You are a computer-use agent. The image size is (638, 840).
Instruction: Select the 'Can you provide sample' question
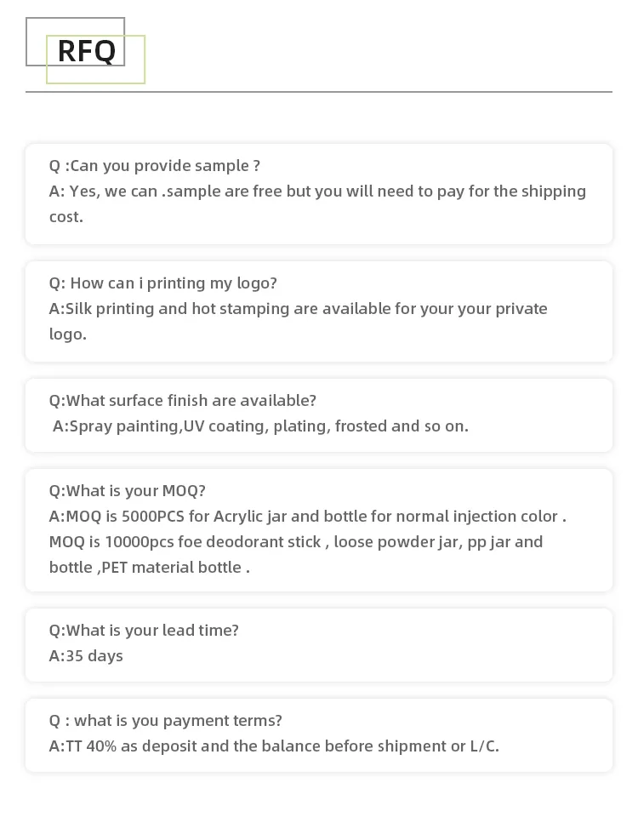tap(154, 166)
